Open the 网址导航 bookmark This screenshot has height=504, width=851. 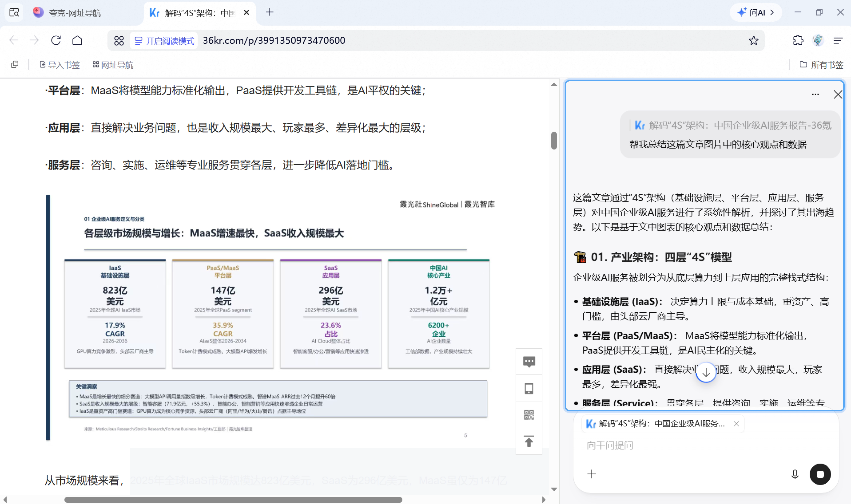click(113, 65)
